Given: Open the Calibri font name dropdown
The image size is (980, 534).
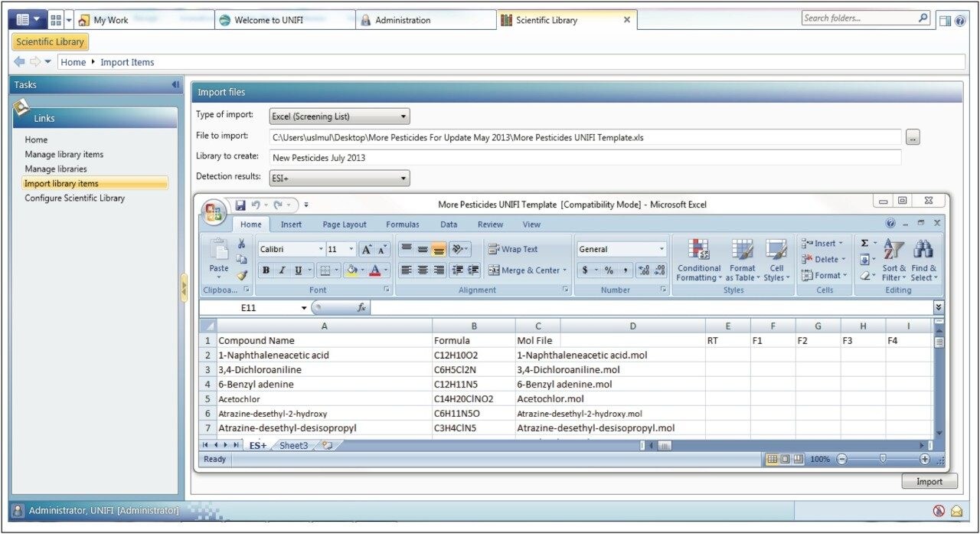Looking at the screenshot, I should pyautogui.click(x=321, y=249).
